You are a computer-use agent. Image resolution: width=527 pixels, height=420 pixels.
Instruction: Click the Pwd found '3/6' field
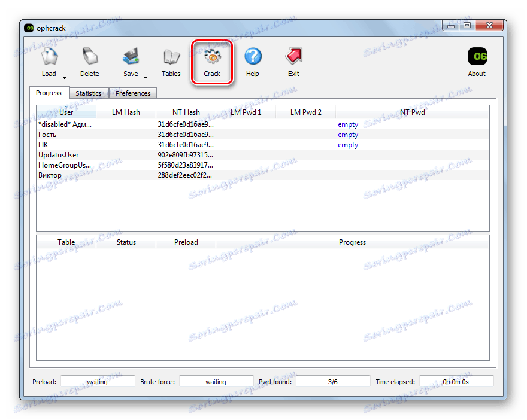[x=333, y=381]
